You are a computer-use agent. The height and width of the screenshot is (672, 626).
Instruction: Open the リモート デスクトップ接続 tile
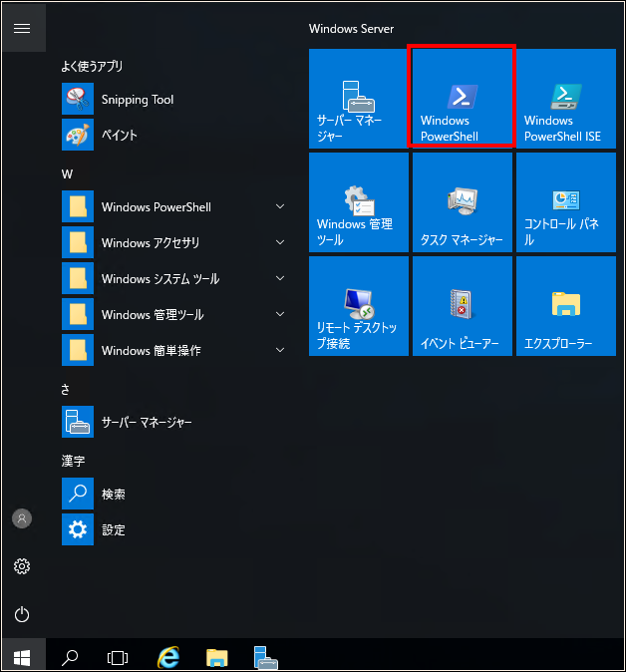358,305
